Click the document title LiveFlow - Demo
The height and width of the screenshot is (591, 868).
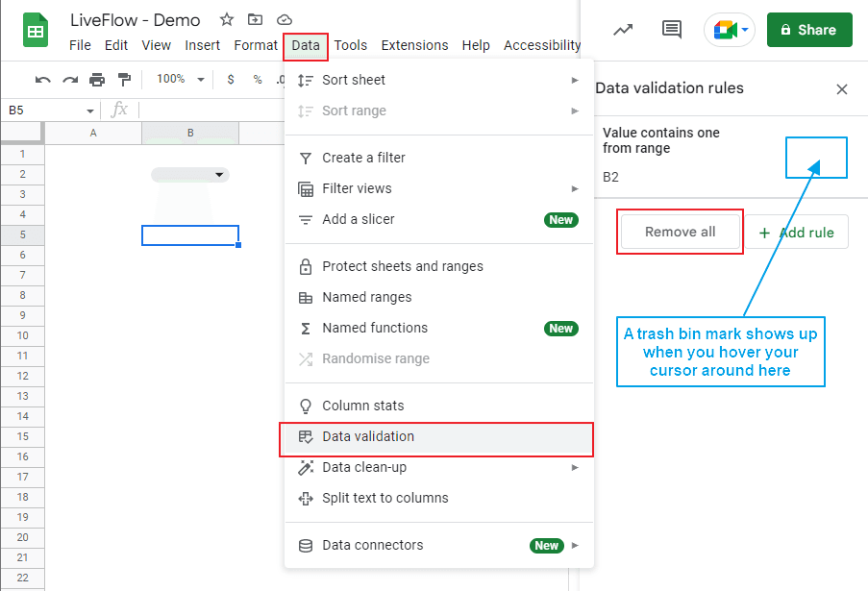pyautogui.click(x=135, y=20)
